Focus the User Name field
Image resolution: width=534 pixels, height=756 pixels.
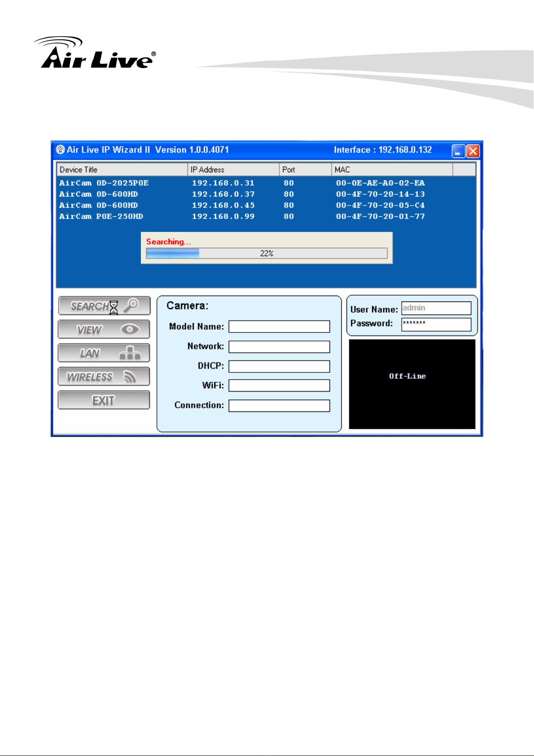pos(436,308)
